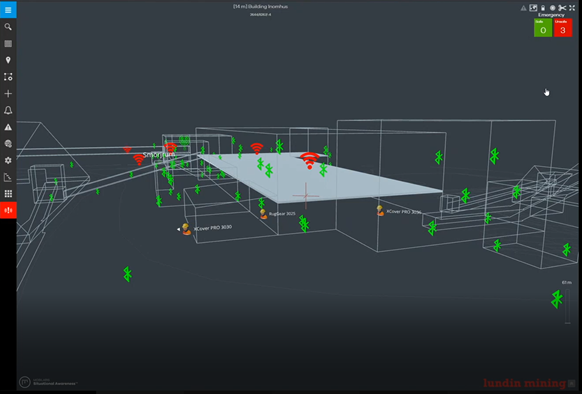582x394 pixels.
Task: Click the largest red Wi-Fi beacon on platform
Action: 310,160
